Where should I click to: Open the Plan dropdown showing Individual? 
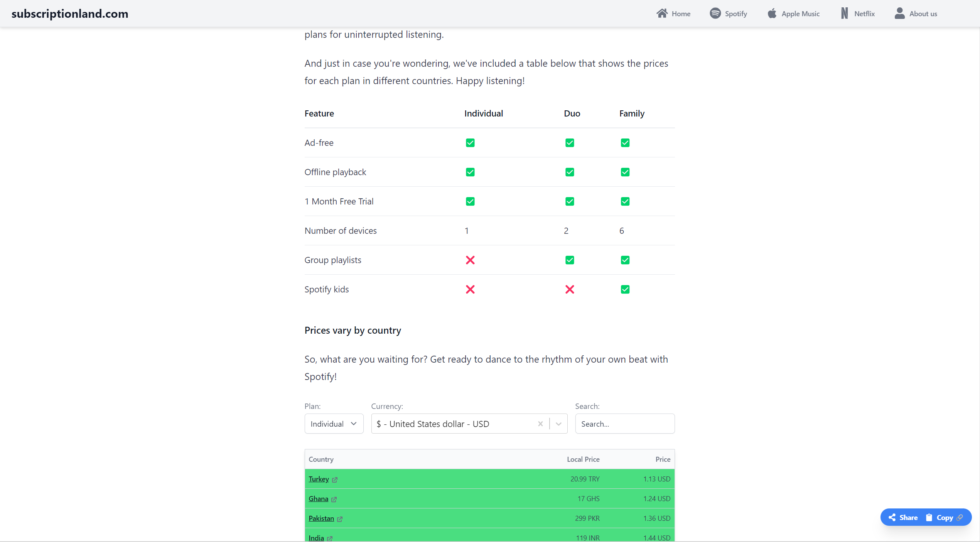(x=334, y=424)
